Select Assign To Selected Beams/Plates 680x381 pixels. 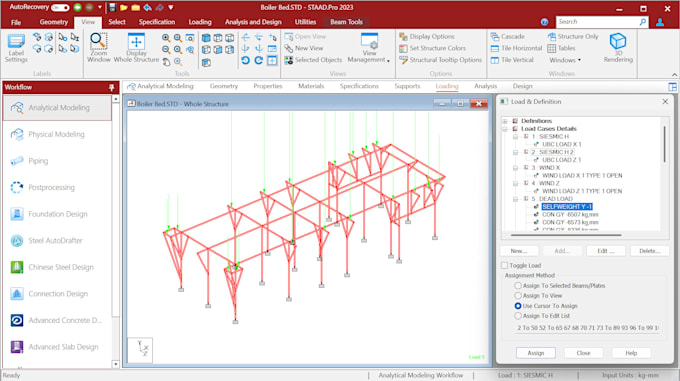click(518, 286)
